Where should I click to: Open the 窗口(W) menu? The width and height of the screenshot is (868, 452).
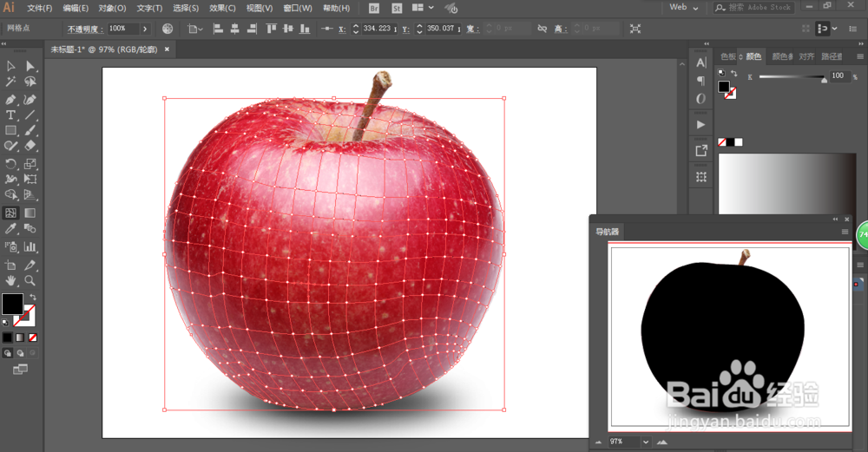[298, 9]
